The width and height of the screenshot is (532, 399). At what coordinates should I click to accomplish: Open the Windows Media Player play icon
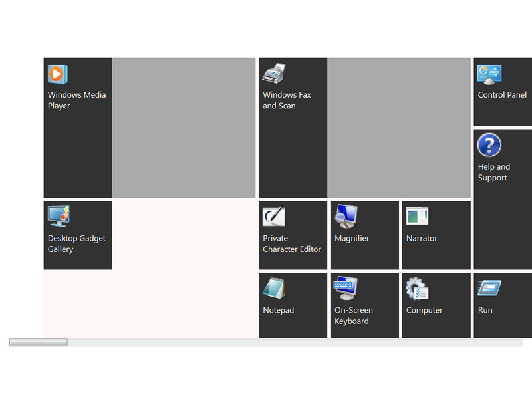point(58,74)
